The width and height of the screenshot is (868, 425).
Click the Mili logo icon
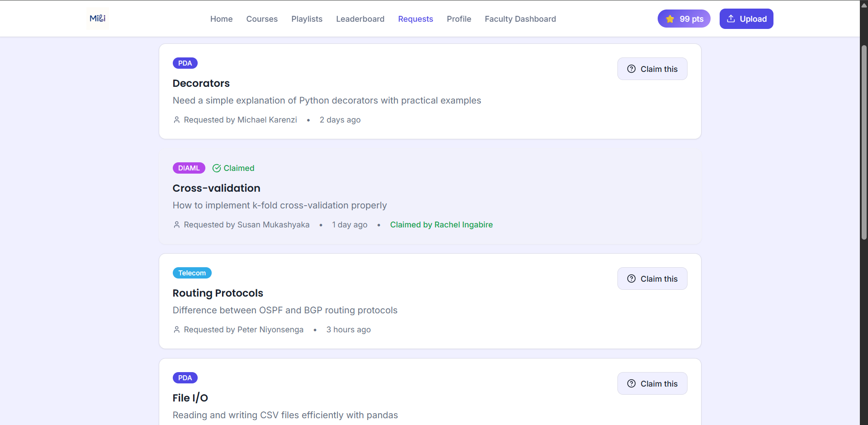tap(98, 19)
